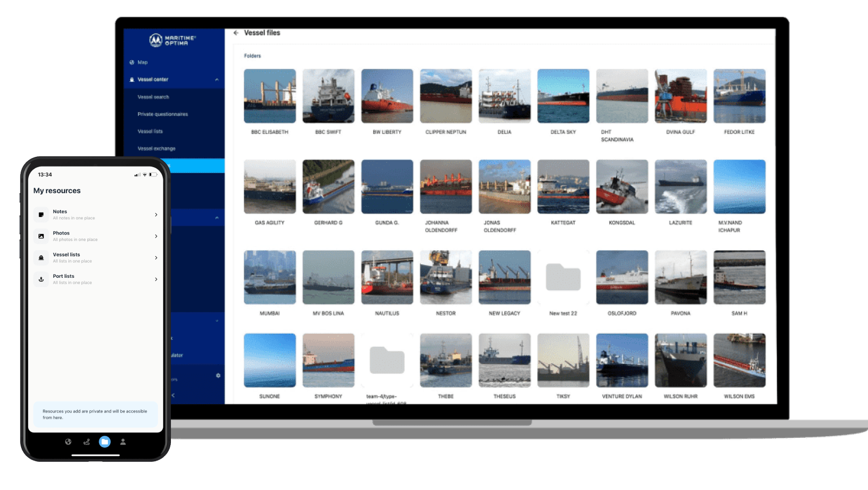Click the anchor icon next to Vessel center

pyautogui.click(x=131, y=79)
